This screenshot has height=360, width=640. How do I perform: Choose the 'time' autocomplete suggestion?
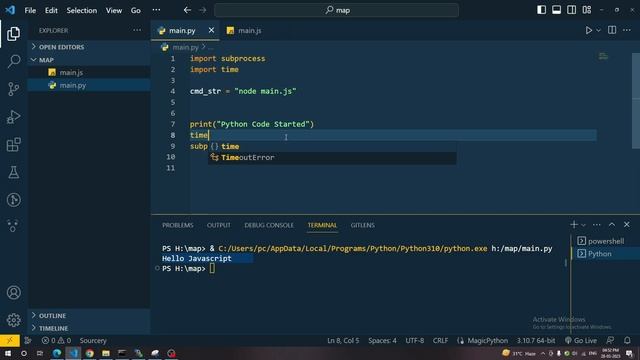click(332, 147)
